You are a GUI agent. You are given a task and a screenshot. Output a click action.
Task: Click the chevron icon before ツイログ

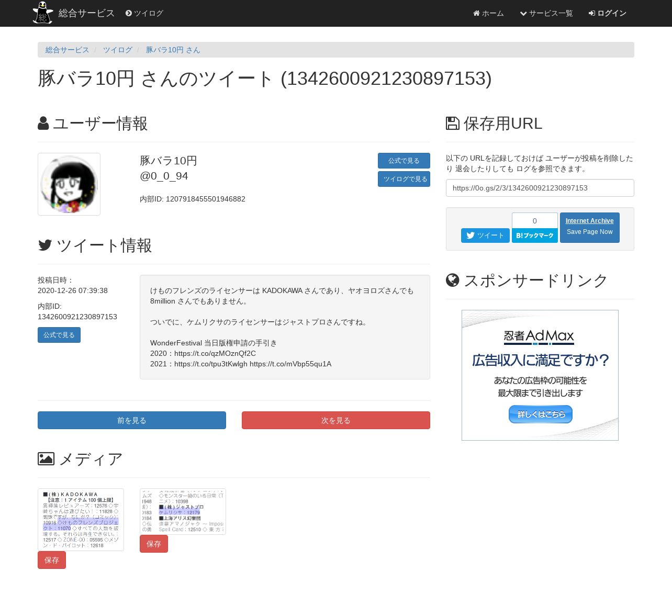129,13
